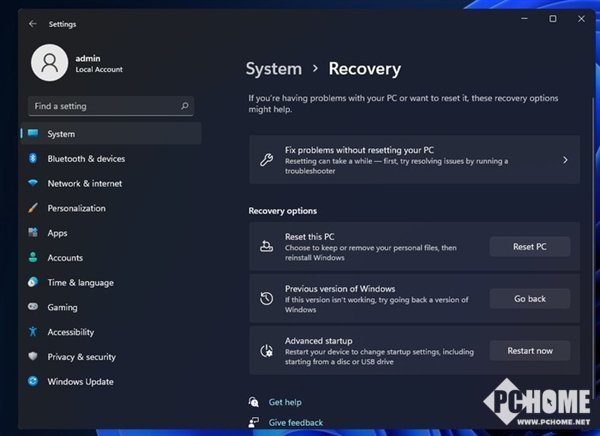Open Bluetooth & devices settings

pos(86,159)
